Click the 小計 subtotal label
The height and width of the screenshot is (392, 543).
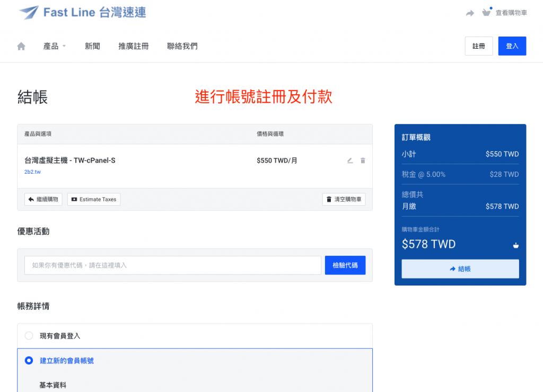409,154
